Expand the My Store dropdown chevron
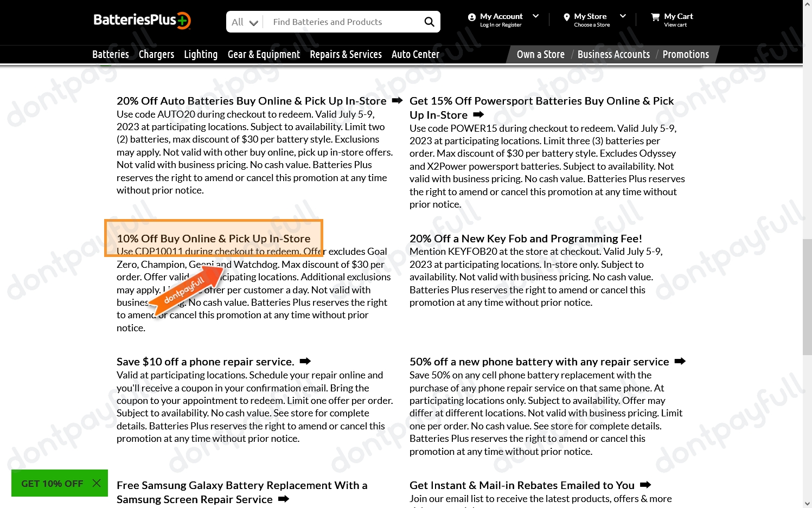 (623, 16)
